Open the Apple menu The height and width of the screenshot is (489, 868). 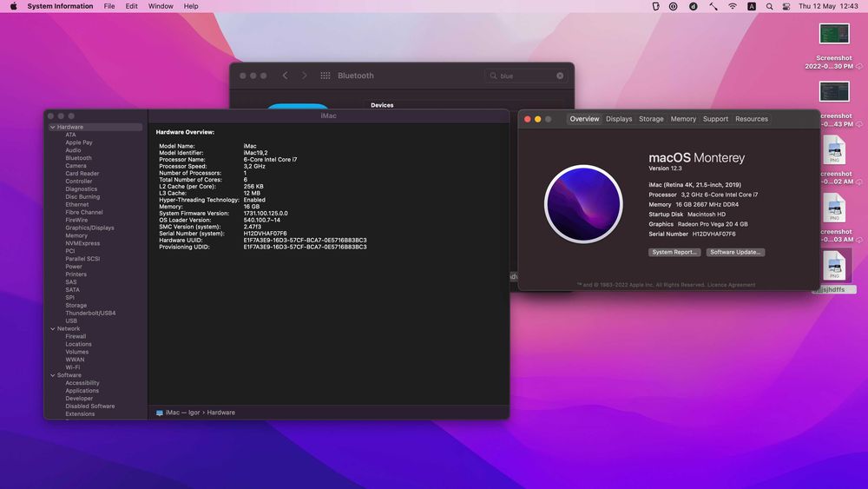(x=13, y=6)
